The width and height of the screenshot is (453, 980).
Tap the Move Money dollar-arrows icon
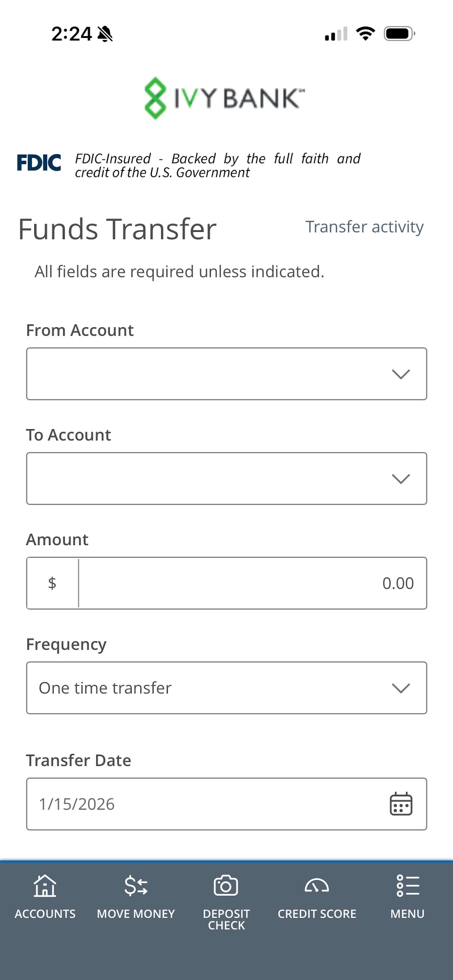[x=136, y=886]
